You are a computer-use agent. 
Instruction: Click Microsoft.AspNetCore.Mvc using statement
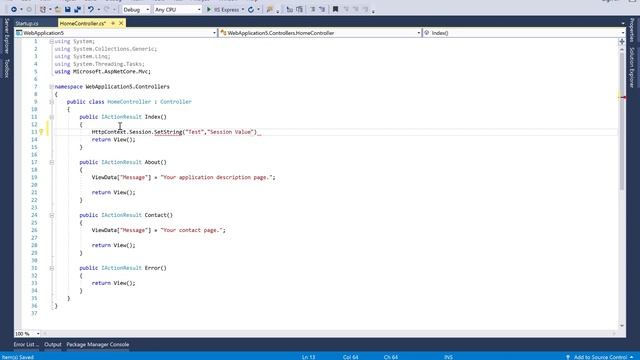click(x=102, y=71)
